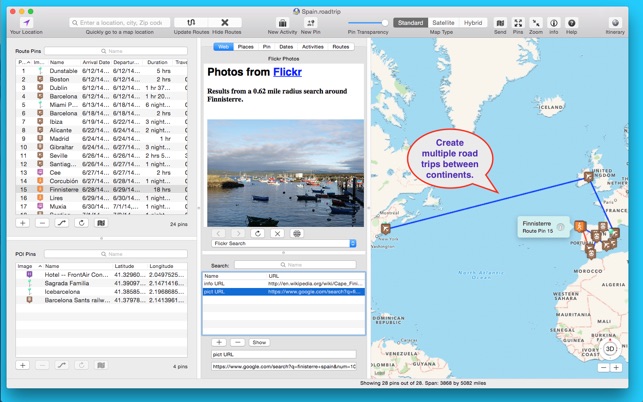Select the Ibiza route pin row
The width and height of the screenshot is (643, 402).
[x=101, y=121]
